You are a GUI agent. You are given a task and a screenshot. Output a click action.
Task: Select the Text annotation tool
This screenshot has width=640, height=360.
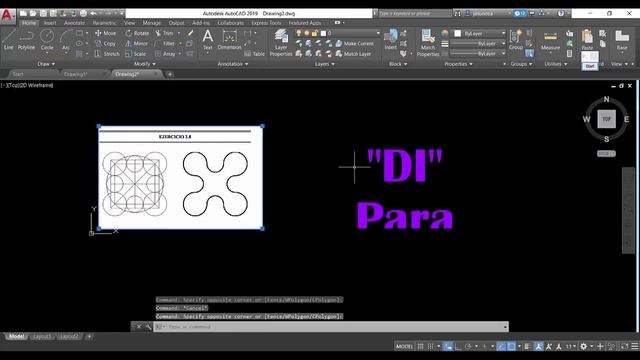click(x=208, y=40)
